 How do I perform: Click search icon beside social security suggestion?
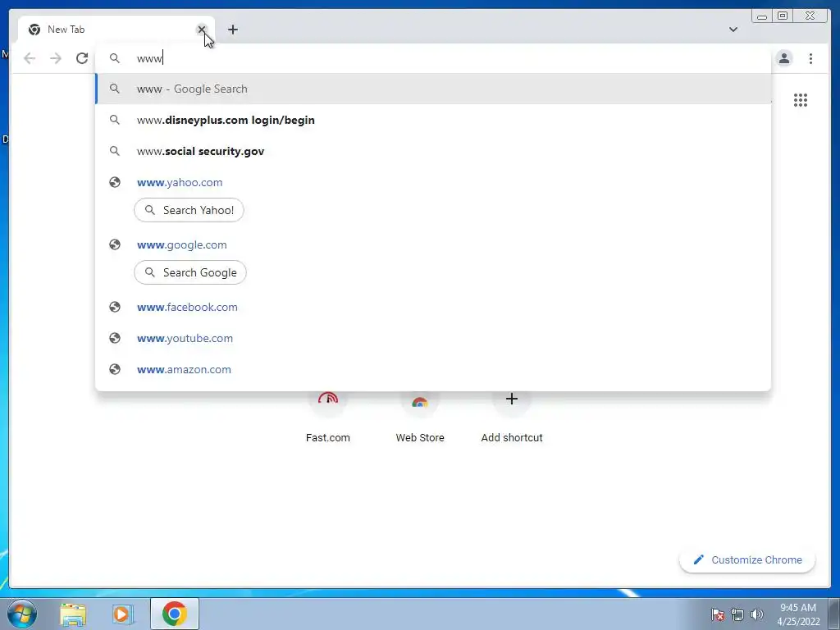tap(115, 151)
